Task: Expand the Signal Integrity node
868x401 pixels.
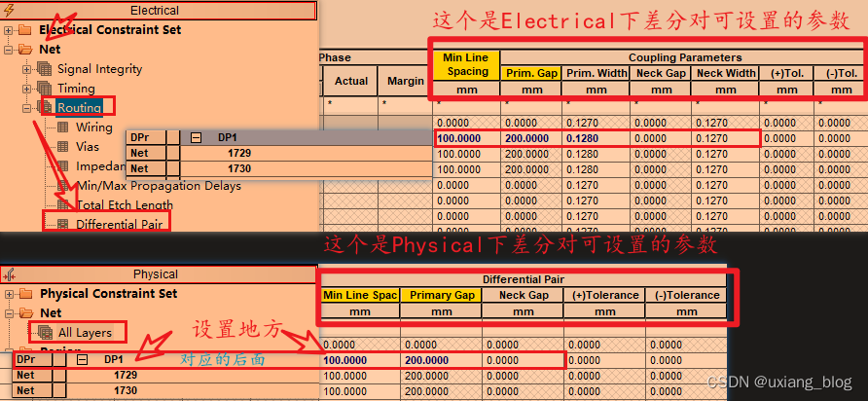Action: pyautogui.click(x=26, y=69)
